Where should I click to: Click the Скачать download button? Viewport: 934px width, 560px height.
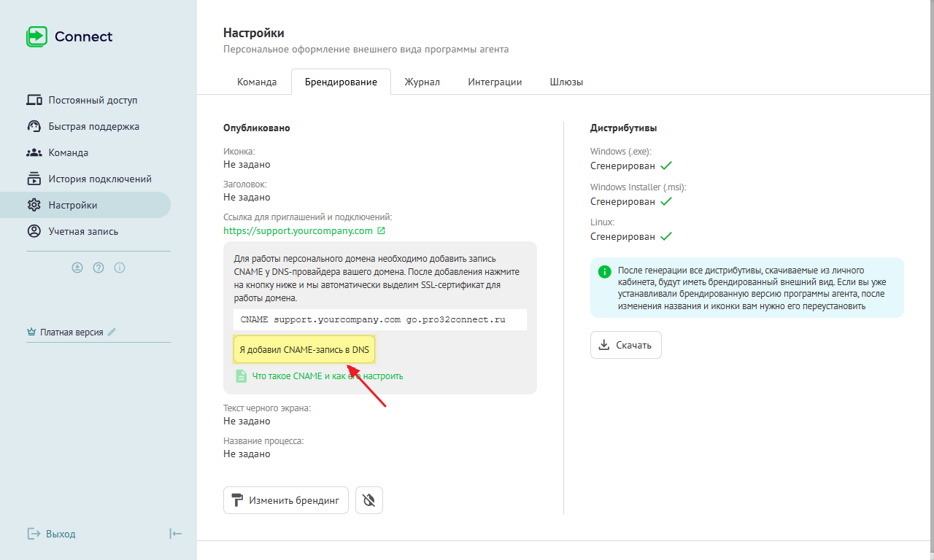click(x=626, y=345)
